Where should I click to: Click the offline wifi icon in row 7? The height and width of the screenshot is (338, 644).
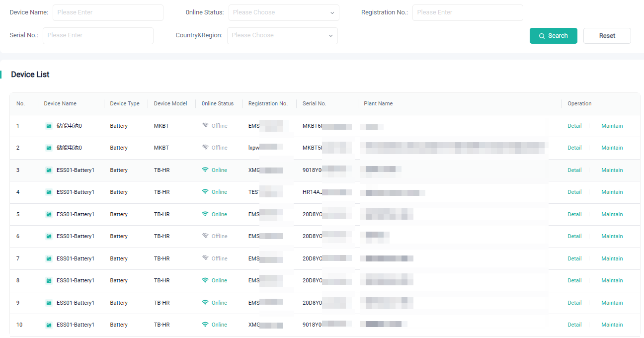205,258
